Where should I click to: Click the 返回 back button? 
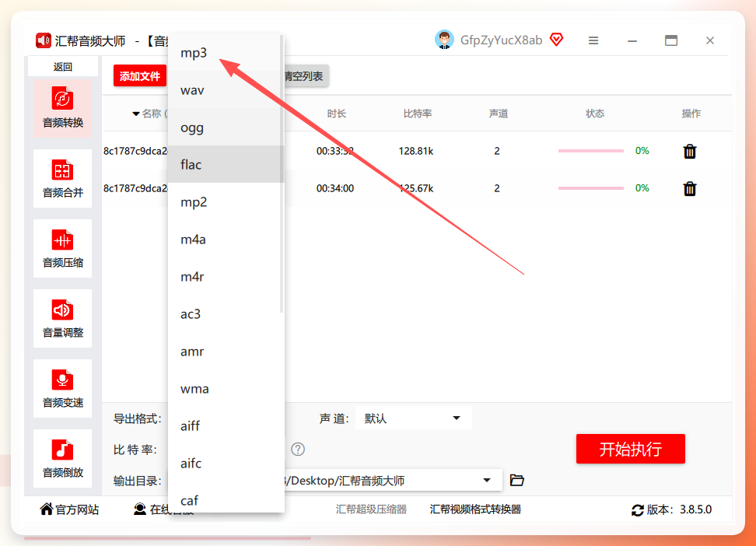pyautogui.click(x=63, y=67)
